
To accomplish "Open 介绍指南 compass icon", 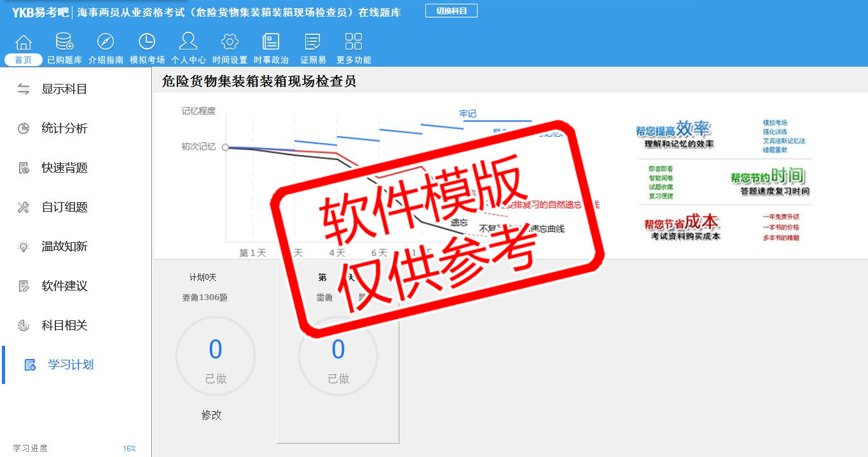I will (106, 43).
